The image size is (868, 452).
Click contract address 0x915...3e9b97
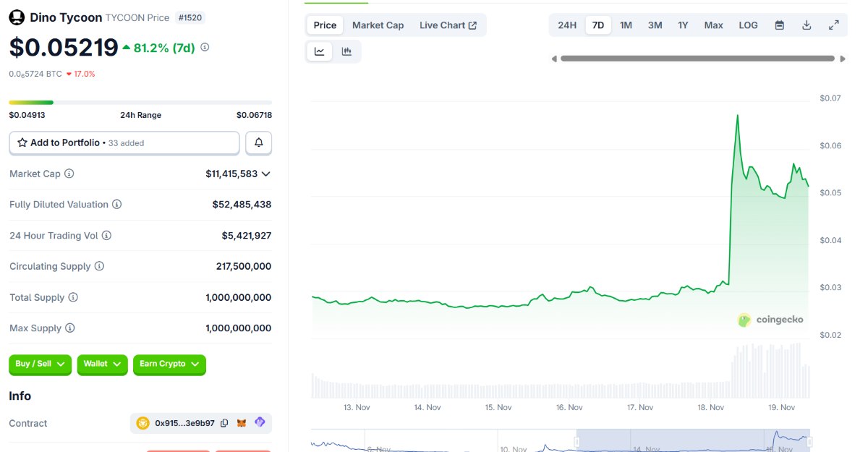coord(184,423)
